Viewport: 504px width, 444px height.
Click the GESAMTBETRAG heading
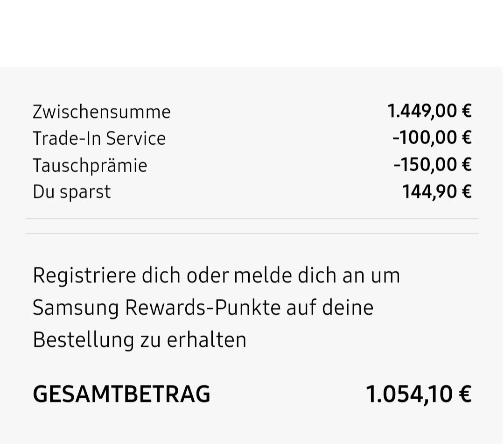pos(121,394)
